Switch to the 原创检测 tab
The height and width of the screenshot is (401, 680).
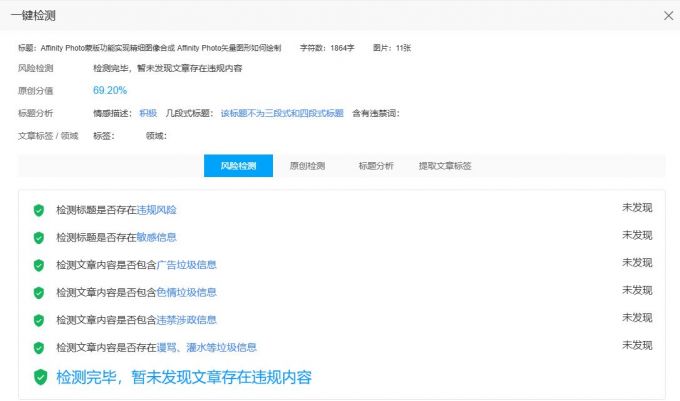click(307, 166)
